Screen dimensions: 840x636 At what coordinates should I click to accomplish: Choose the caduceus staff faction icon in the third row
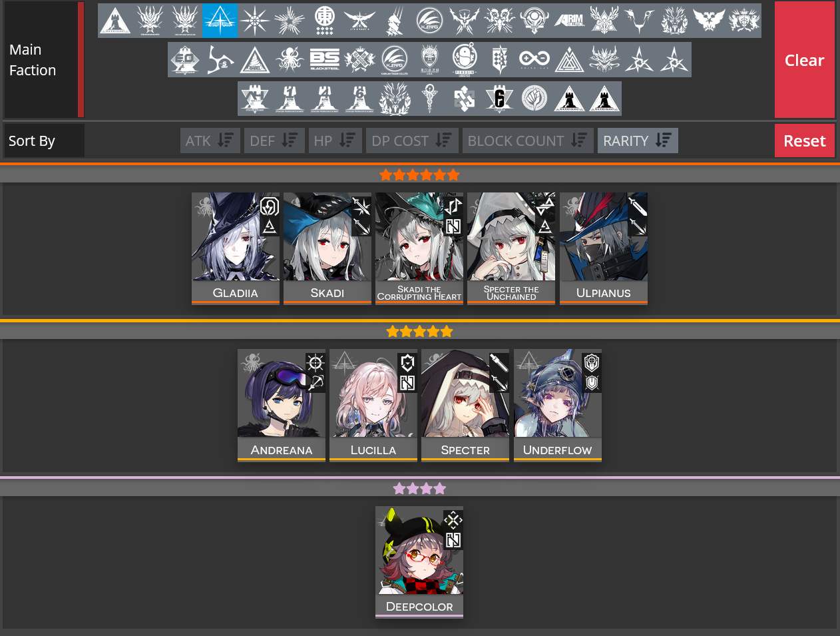pos(429,99)
